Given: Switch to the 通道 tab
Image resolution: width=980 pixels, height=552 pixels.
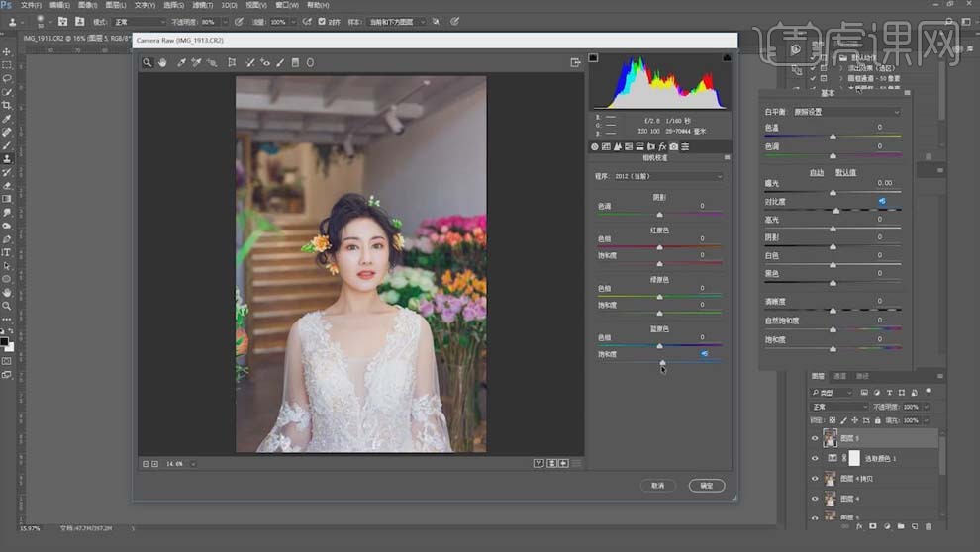Looking at the screenshot, I should point(840,376).
